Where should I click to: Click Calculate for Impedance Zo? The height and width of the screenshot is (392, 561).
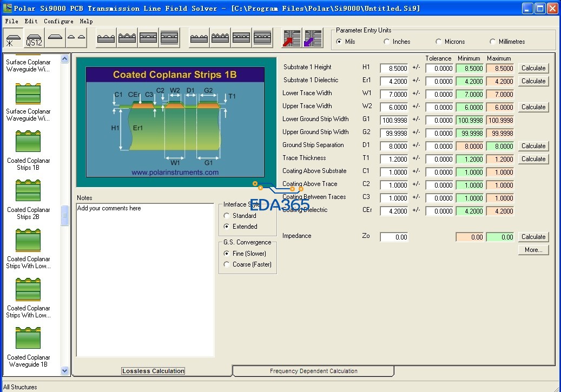533,237
